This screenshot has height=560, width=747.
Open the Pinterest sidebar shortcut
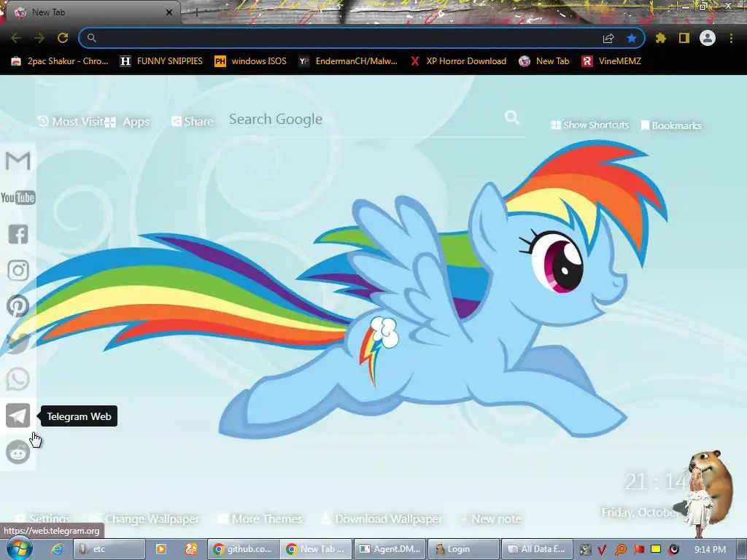(18, 306)
